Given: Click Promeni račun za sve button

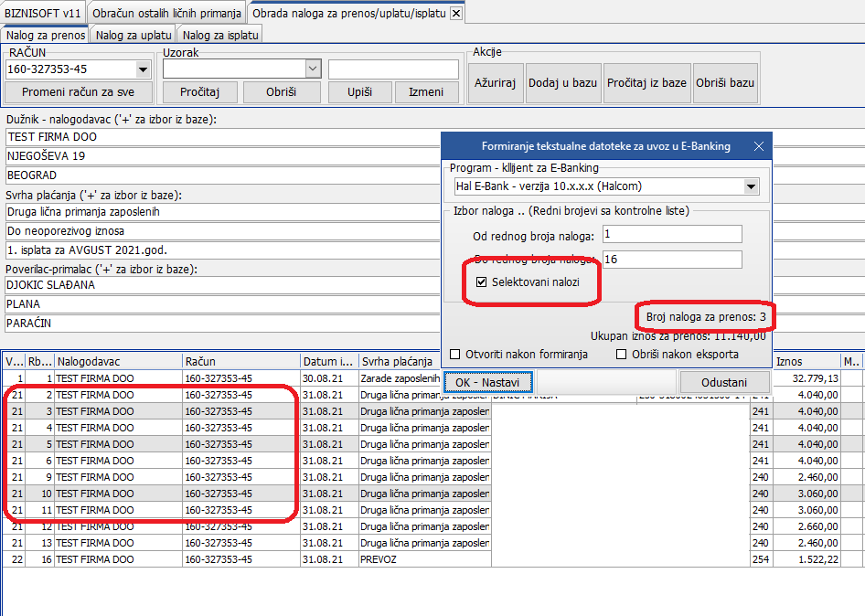Looking at the screenshot, I should tap(78, 92).
